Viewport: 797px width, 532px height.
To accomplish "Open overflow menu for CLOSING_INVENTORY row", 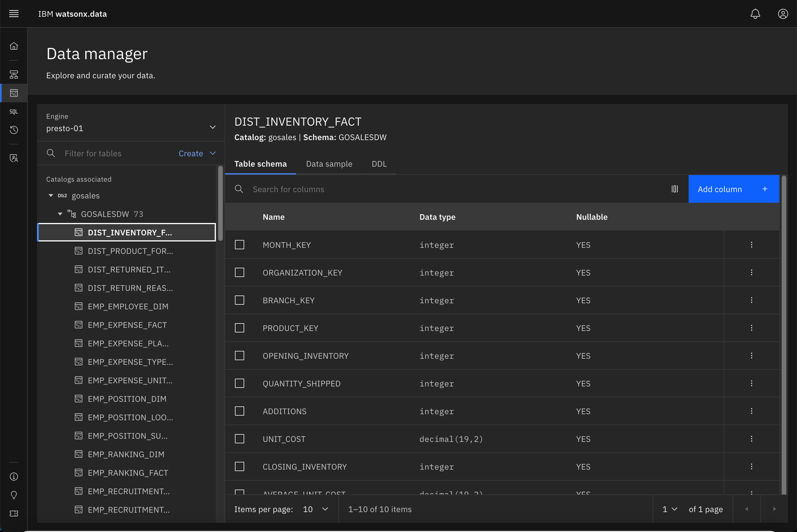I will [752, 466].
